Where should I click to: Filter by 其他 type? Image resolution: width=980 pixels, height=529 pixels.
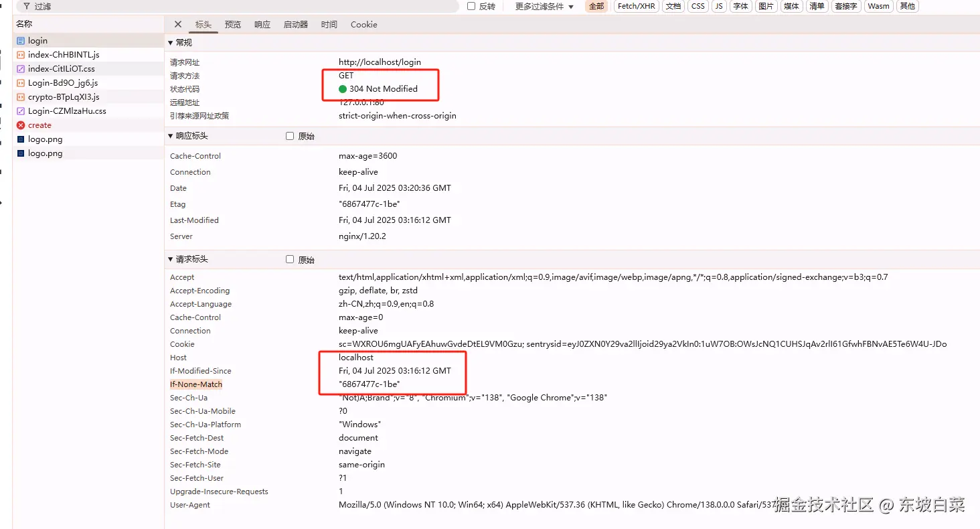coord(908,6)
